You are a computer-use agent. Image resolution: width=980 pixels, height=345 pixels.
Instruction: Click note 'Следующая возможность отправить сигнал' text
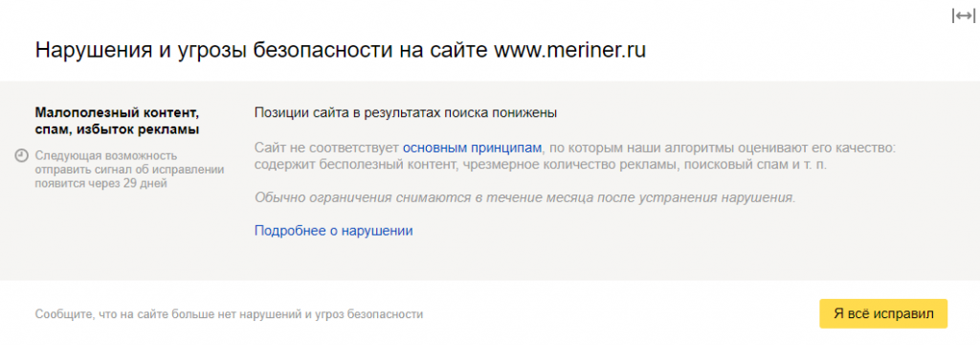pos(129,169)
